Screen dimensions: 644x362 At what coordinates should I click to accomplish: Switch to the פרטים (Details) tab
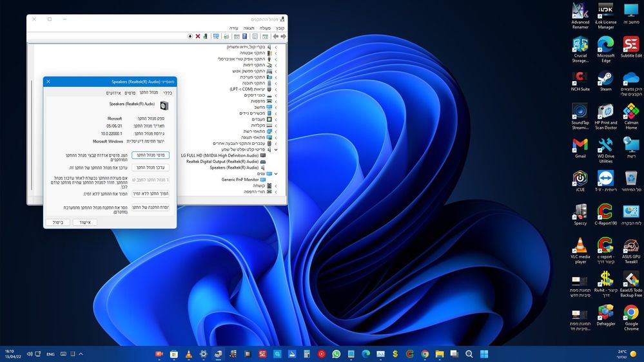[130, 93]
